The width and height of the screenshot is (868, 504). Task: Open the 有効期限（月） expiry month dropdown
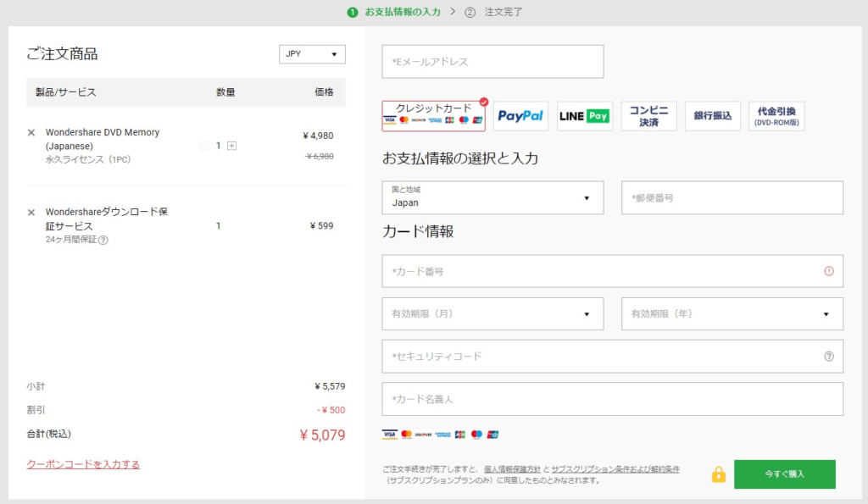pyautogui.click(x=492, y=313)
